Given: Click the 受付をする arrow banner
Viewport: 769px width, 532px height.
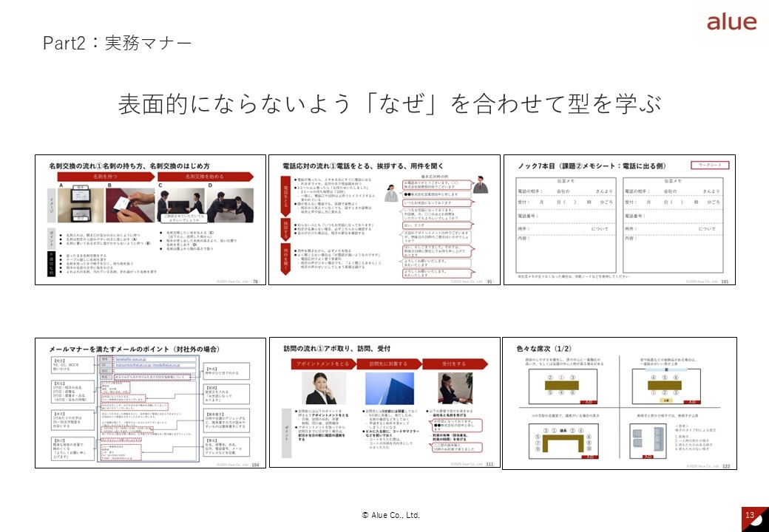Looking at the screenshot, I should click(455, 364).
